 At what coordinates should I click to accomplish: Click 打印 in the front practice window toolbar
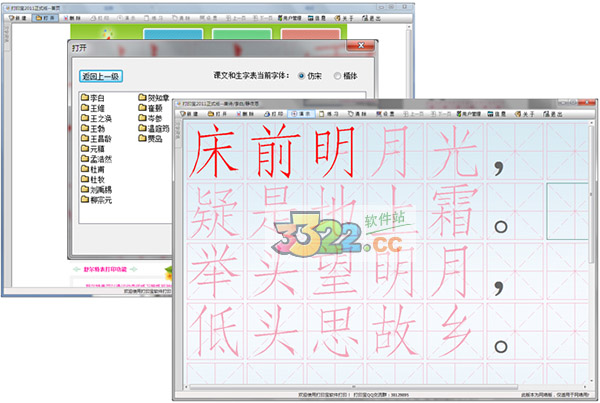coord(274,114)
